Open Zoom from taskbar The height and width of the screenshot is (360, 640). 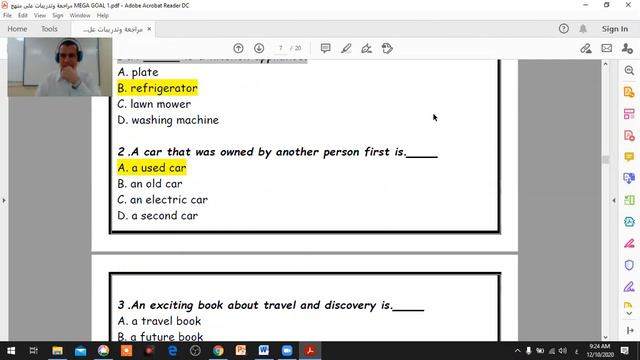287,351
